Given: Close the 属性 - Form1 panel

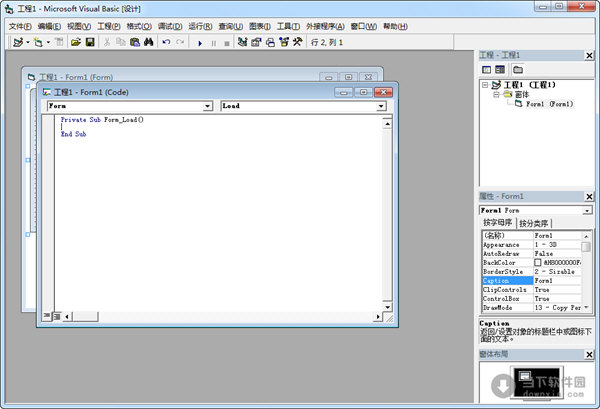Looking at the screenshot, I should pos(589,197).
